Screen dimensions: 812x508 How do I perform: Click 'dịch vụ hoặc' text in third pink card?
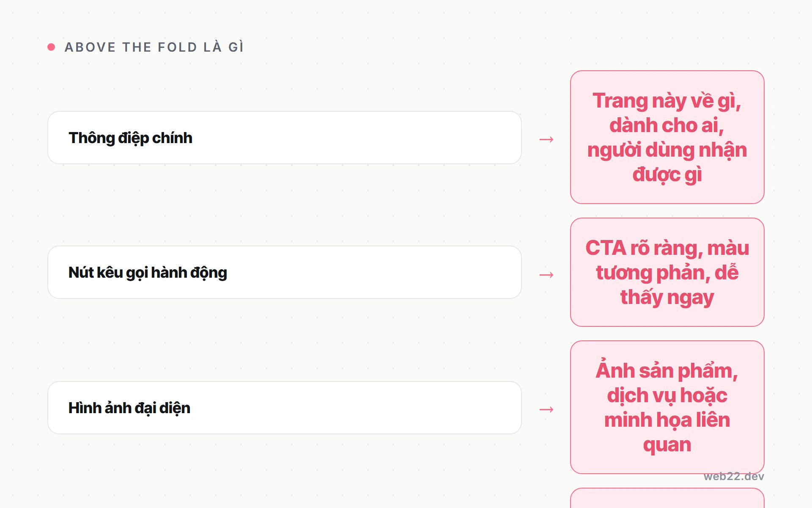point(667,395)
